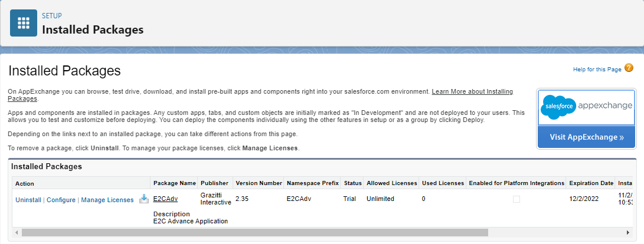Click the Trial status cell
Screen dimensions: 644x244
pos(350,199)
